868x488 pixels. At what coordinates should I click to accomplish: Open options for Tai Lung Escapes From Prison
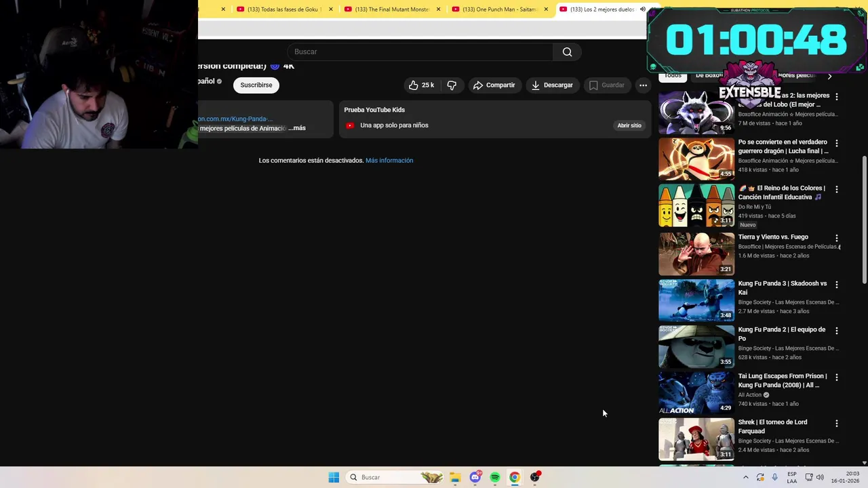(x=836, y=377)
